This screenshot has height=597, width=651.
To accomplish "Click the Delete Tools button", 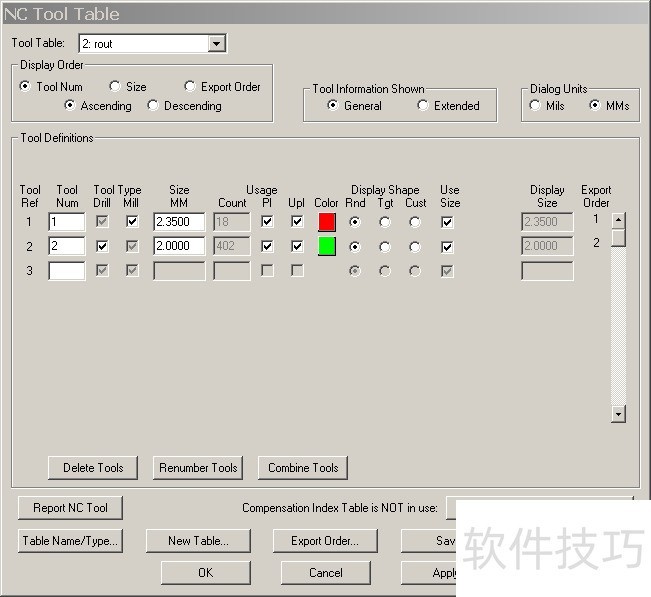I will click(93, 467).
